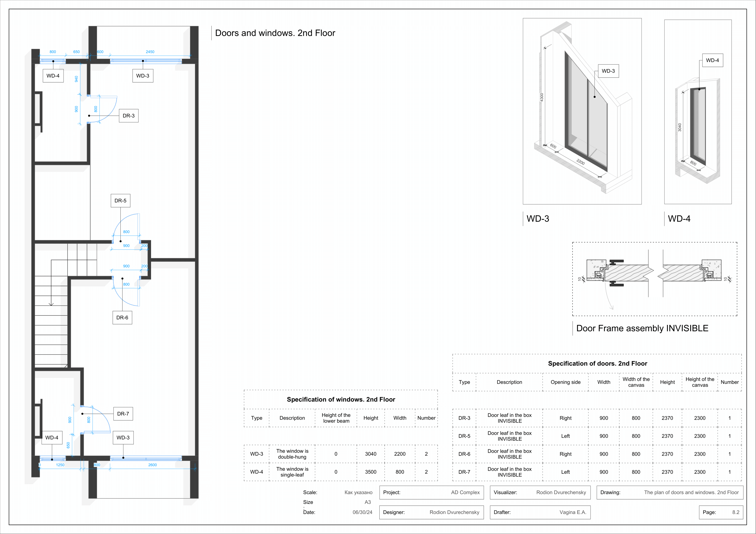This screenshot has height=534, width=756.
Task: Click the Drawing field with plan name
Action: 670,492
